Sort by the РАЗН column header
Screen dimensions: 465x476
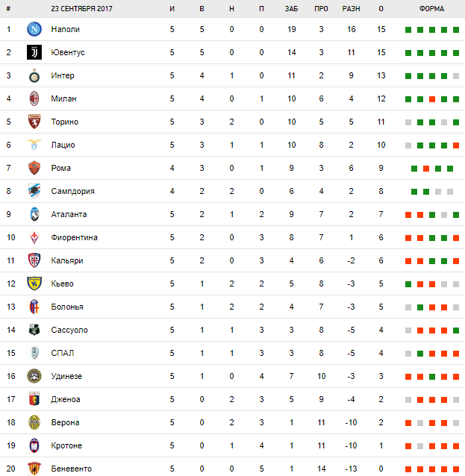(351, 9)
